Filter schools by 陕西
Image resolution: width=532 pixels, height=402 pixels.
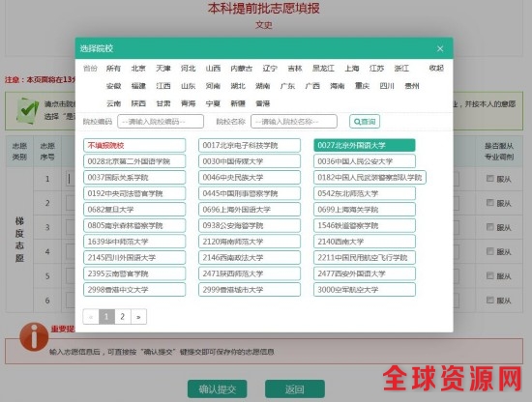[x=138, y=103]
